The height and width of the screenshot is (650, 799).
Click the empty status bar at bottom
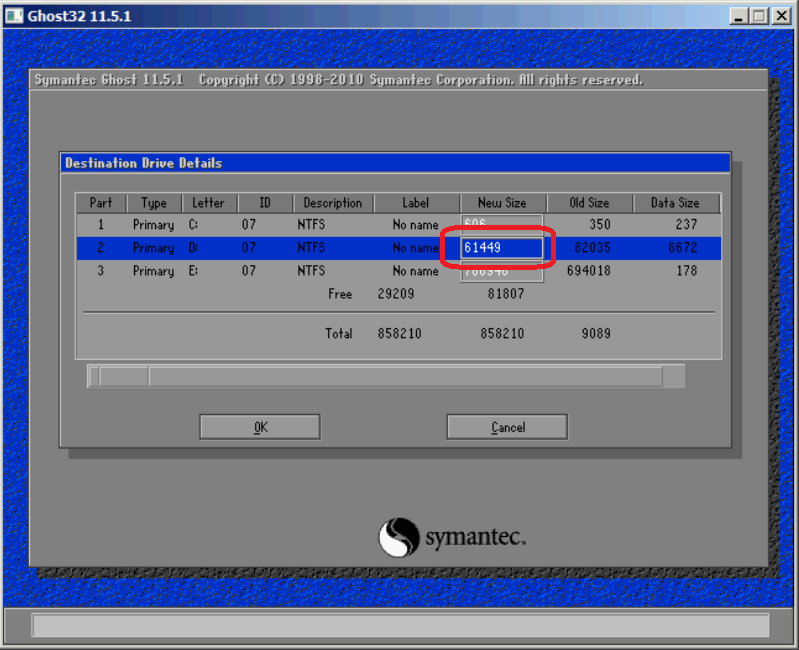400,625
